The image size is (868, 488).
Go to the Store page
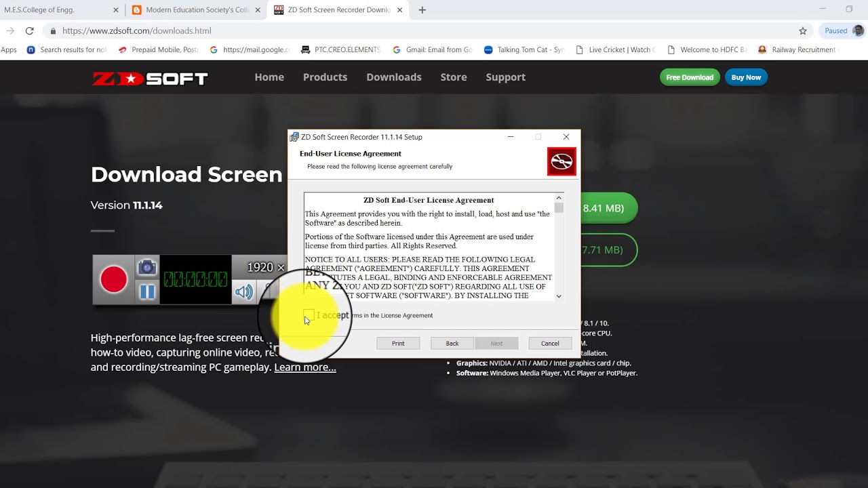[454, 77]
